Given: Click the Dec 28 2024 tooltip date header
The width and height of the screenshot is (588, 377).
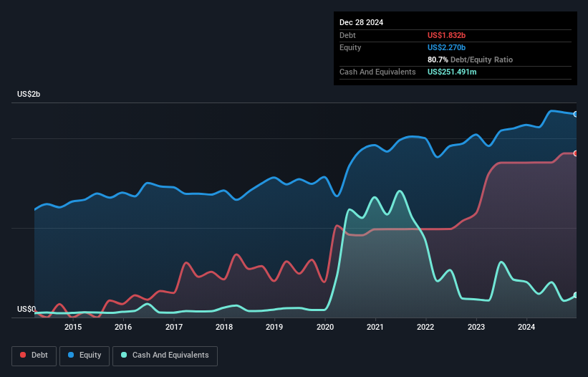Looking at the screenshot, I should pos(361,22).
